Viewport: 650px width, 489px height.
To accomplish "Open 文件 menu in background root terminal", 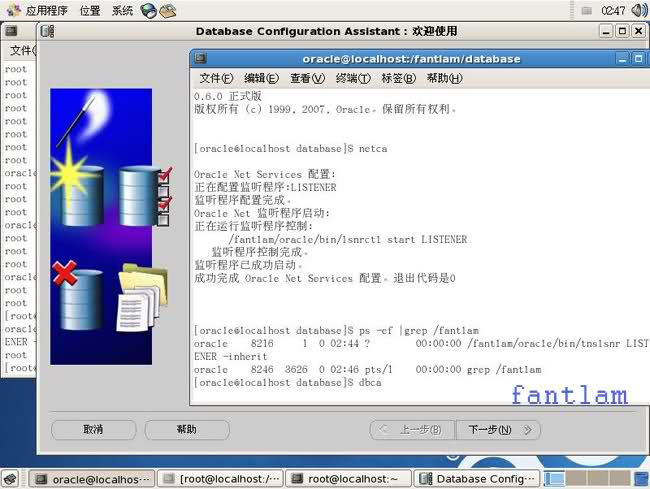I will (22, 51).
